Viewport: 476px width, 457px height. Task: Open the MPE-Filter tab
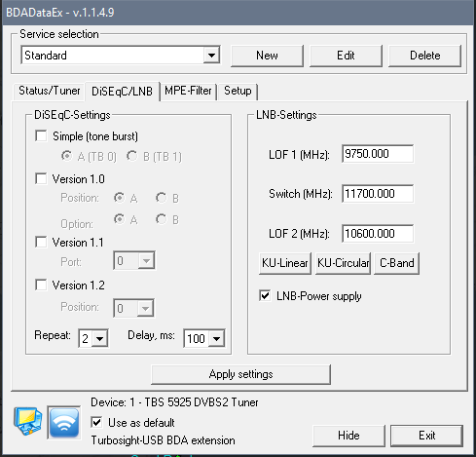(188, 91)
